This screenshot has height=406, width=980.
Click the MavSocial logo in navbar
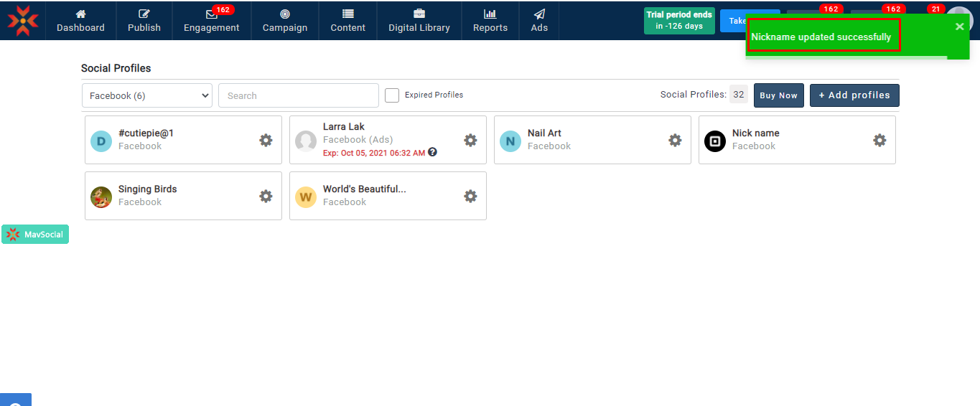click(23, 20)
